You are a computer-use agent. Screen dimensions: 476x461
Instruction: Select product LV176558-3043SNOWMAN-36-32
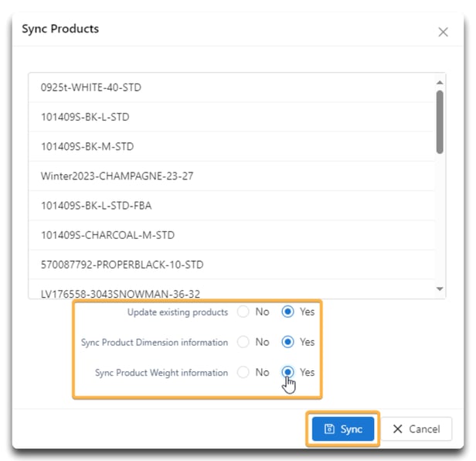pyautogui.click(x=232, y=289)
